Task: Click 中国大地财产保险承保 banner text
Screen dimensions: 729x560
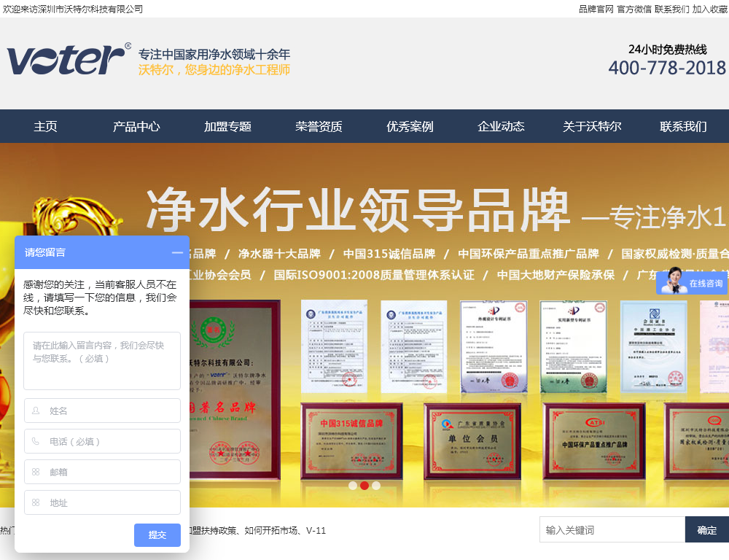Action: [x=555, y=275]
